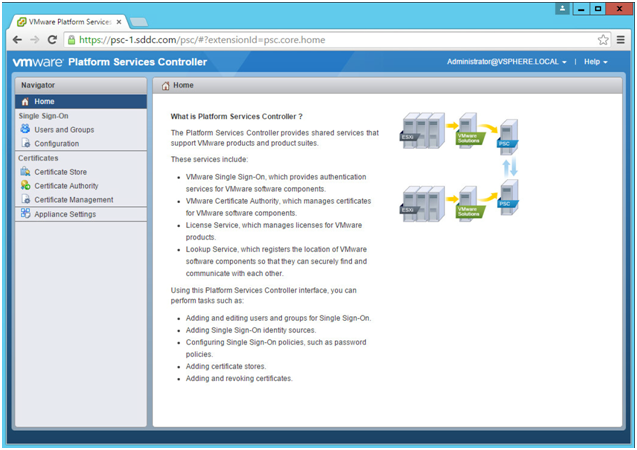Click 'What is Platform Services Controller ?' heading

[236, 117]
